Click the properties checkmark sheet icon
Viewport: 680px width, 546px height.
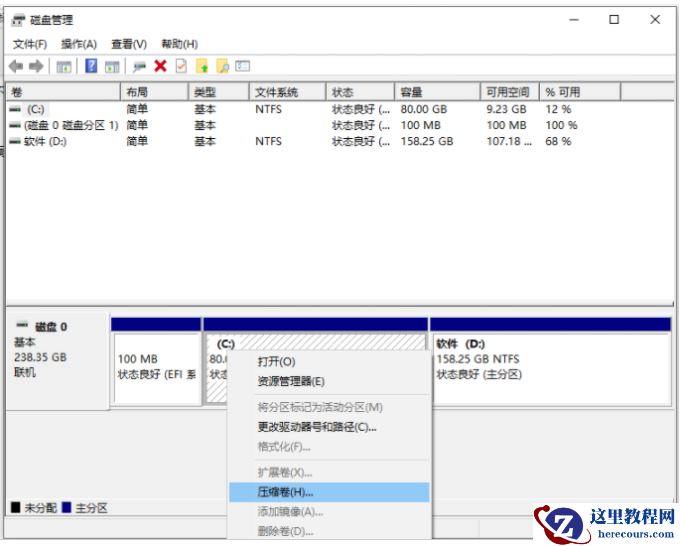point(181,66)
